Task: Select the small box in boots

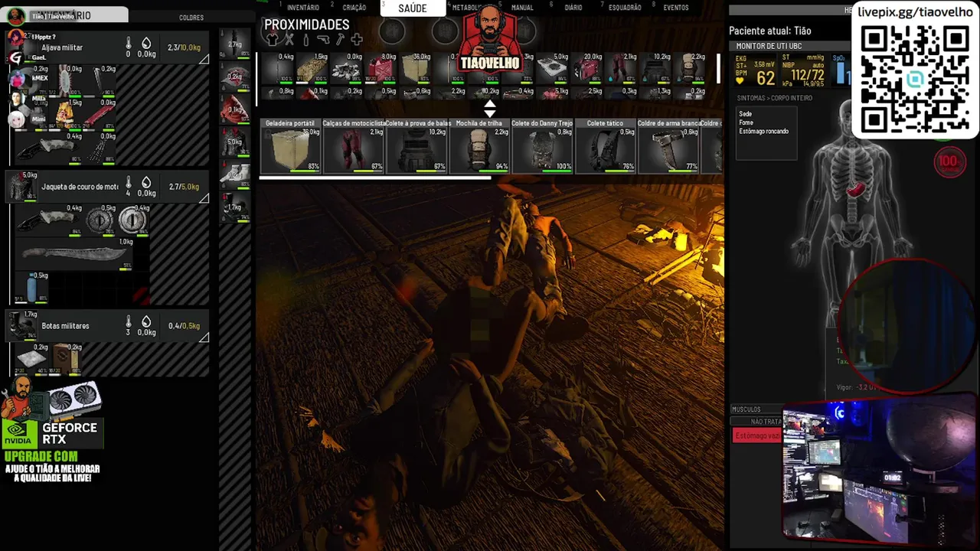Action: (x=66, y=359)
